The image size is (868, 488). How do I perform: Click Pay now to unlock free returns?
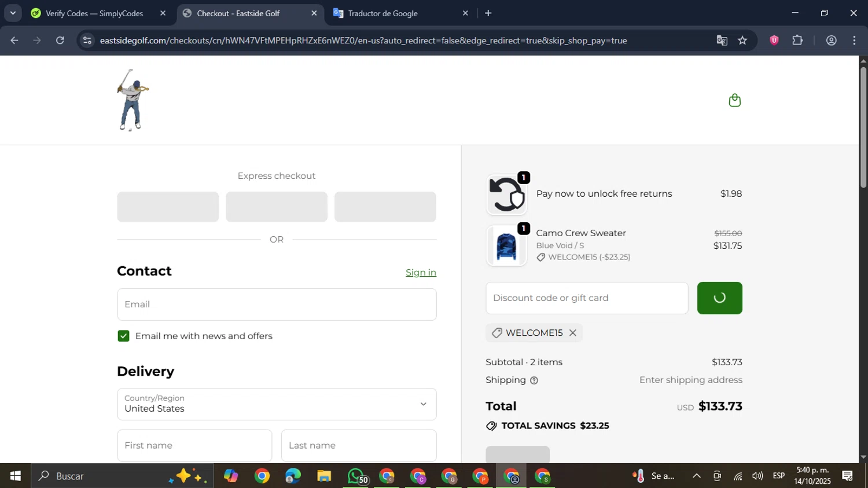(604, 194)
